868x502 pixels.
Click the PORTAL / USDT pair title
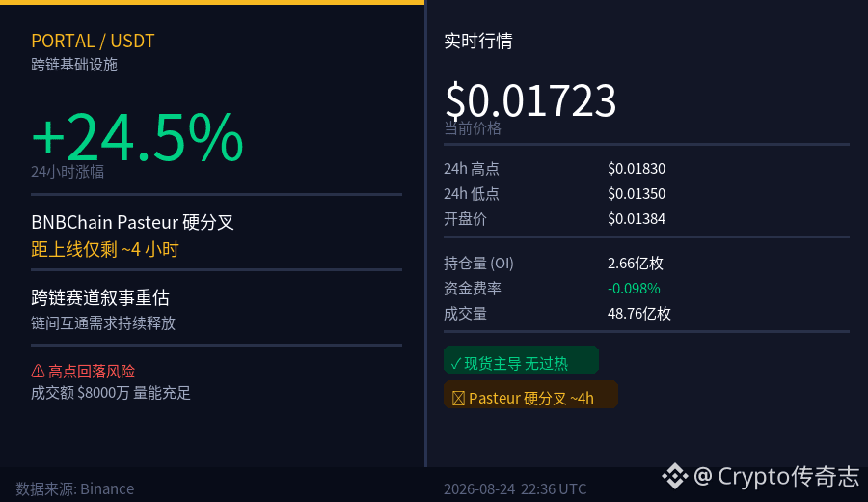pyautogui.click(x=93, y=41)
